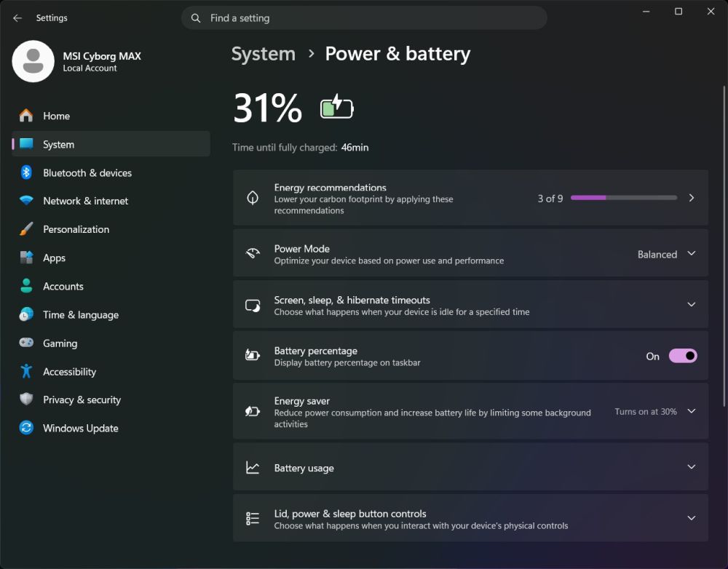Click the Power Mode gauge icon
The image size is (728, 569).
point(253,254)
